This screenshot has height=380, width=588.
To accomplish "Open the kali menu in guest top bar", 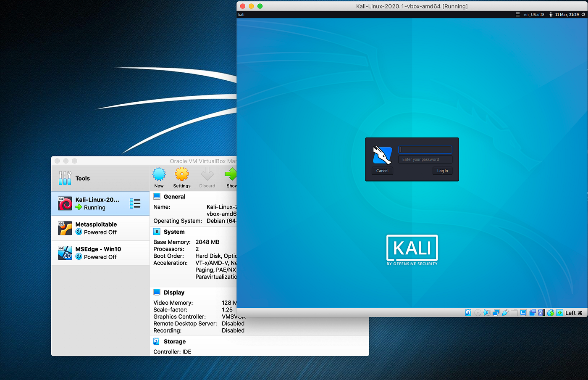I will coord(241,14).
